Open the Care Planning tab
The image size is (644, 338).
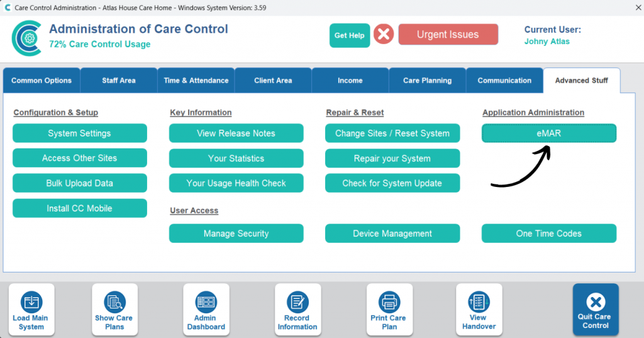pos(428,80)
